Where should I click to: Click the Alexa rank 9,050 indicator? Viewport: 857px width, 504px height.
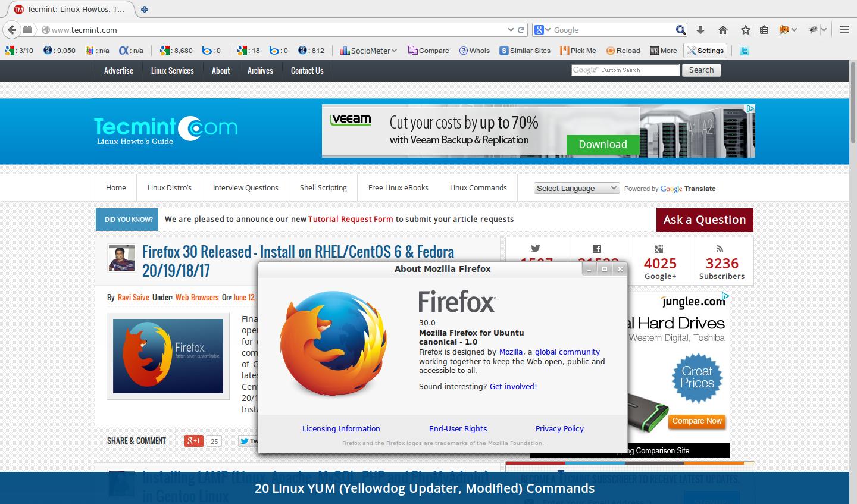pyautogui.click(x=60, y=51)
